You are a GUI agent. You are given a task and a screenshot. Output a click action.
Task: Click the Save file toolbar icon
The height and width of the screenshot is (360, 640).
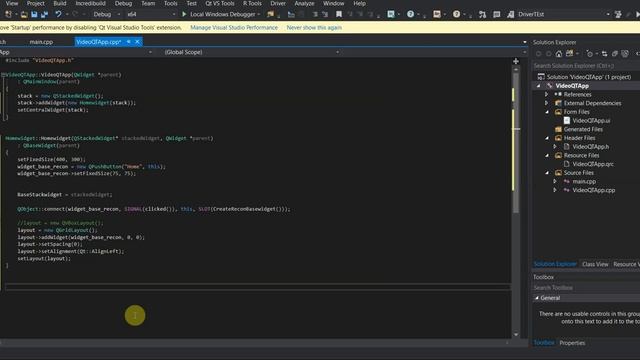coord(34,15)
